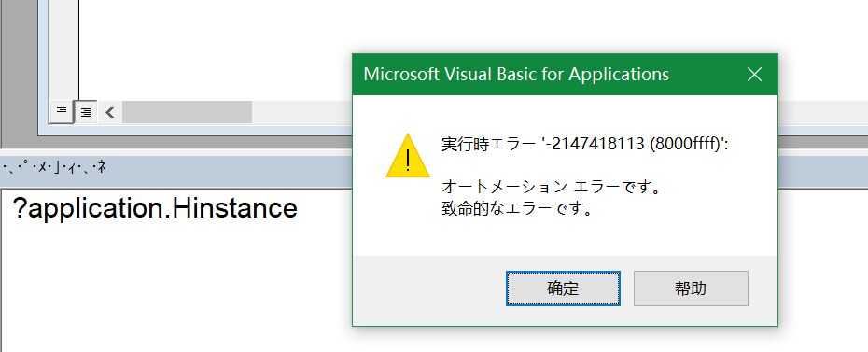Click the yellow warning triangle icon
868x352 pixels.
click(x=408, y=156)
